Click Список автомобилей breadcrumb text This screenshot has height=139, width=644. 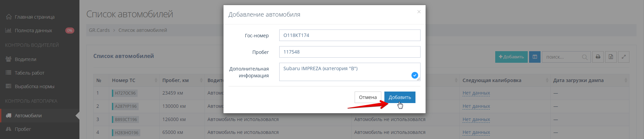point(143,30)
